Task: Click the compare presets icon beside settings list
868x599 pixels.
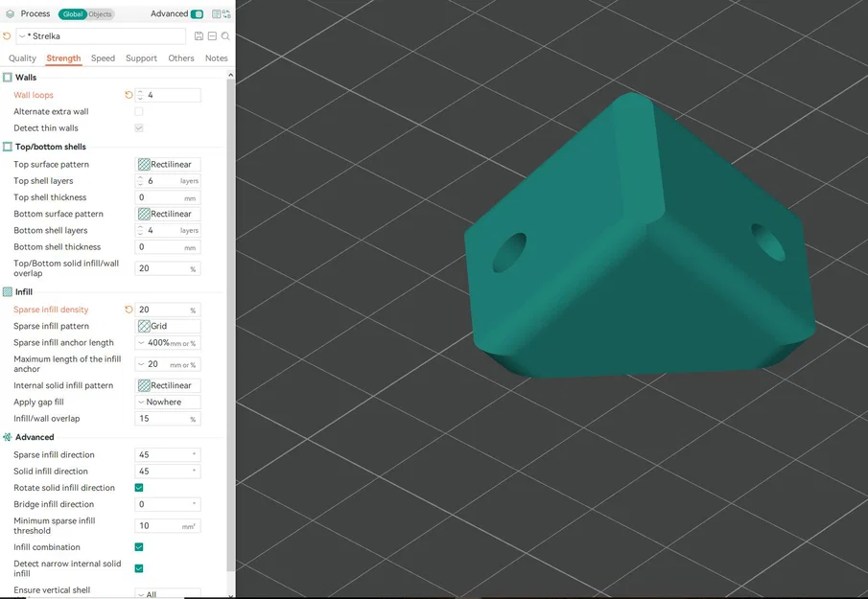Action: point(227,13)
